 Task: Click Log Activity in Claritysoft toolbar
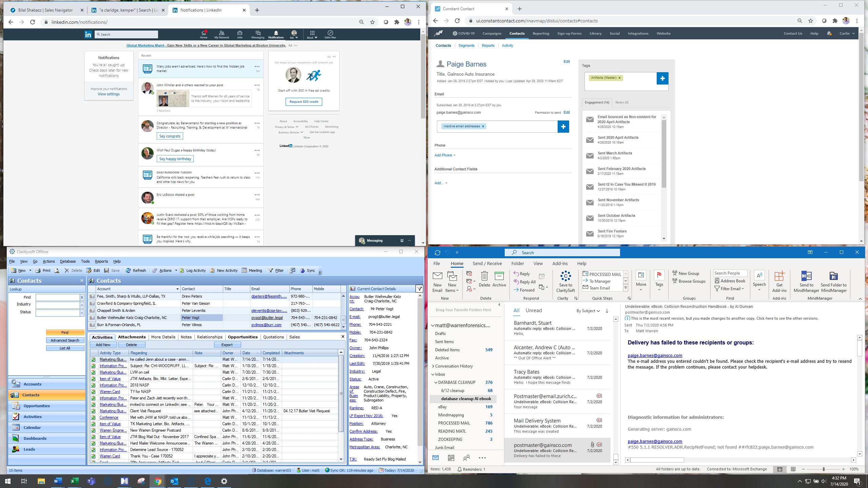pyautogui.click(x=193, y=270)
